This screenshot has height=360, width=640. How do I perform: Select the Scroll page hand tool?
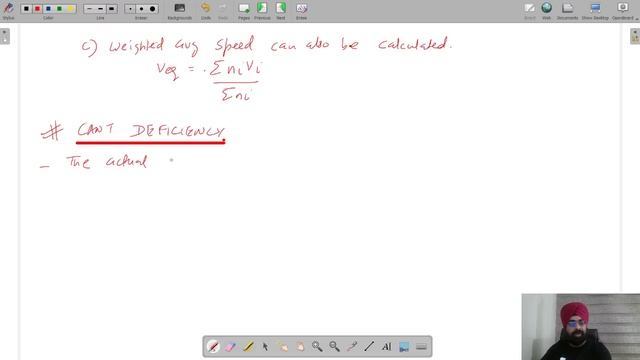coord(300,347)
